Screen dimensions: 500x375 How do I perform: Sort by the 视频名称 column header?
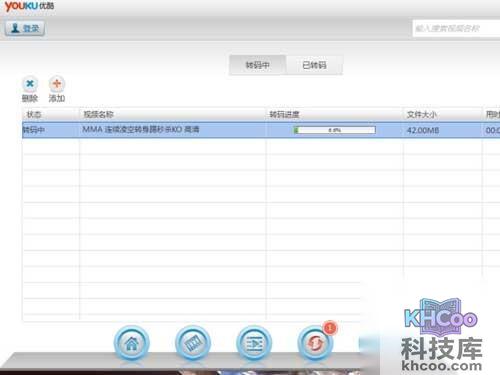(172, 115)
